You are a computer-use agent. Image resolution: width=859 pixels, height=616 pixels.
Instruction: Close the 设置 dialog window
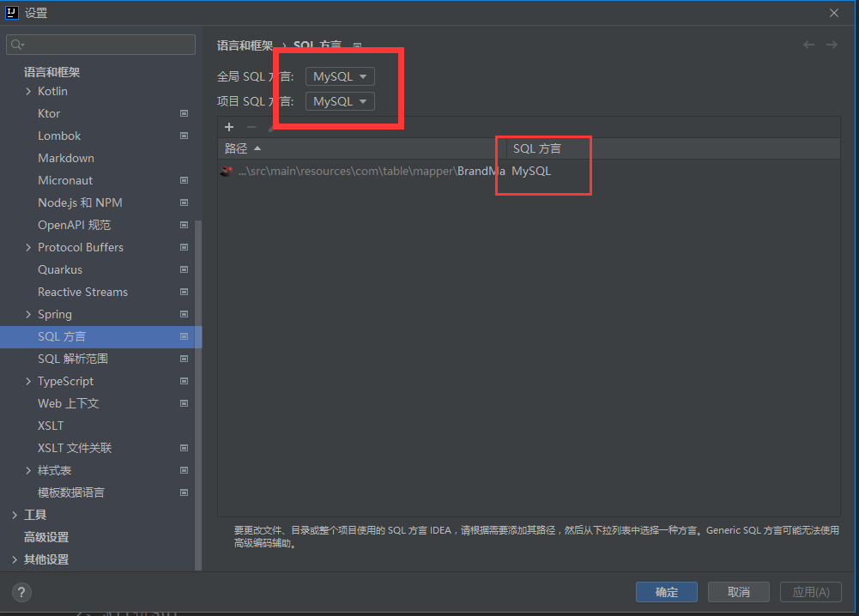tap(834, 13)
